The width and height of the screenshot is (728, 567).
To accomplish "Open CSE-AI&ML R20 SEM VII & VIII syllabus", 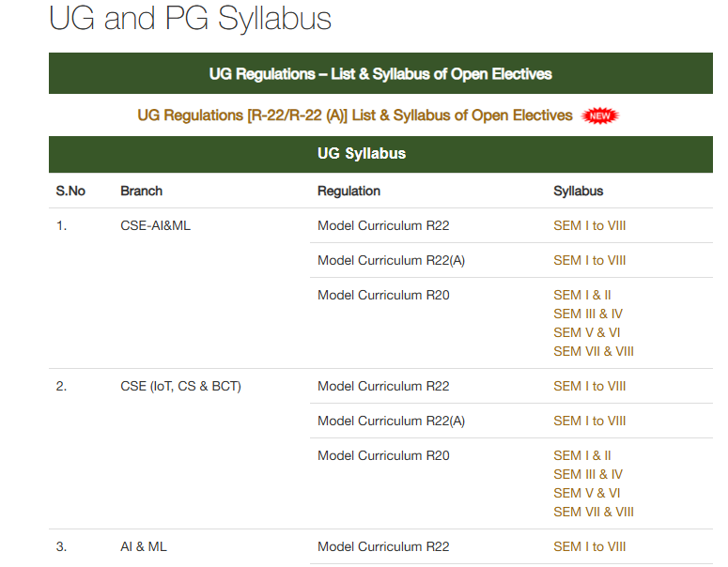I will [594, 352].
